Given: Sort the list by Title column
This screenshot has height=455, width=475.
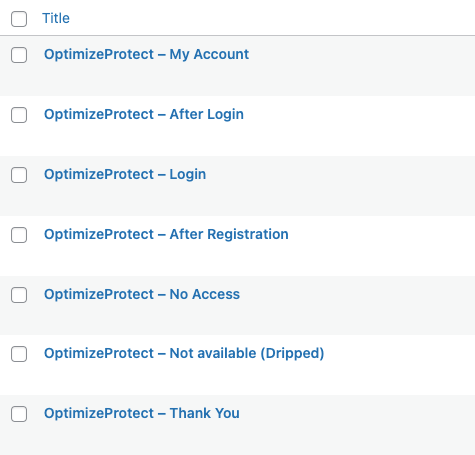Looking at the screenshot, I should (x=56, y=18).
